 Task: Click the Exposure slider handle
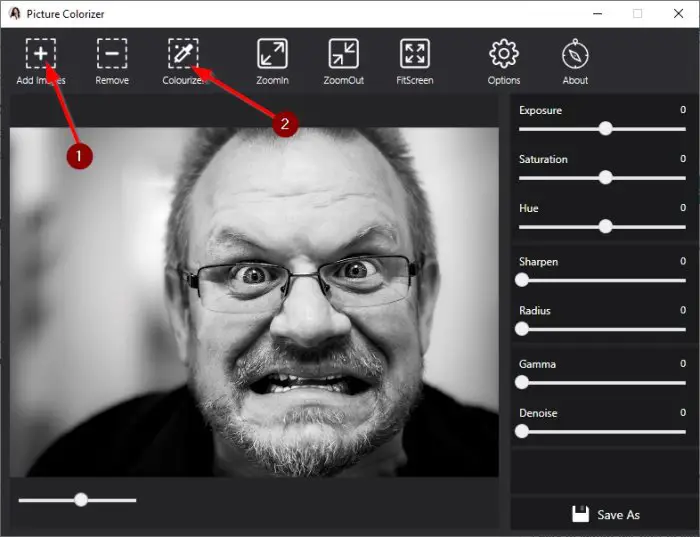(x=605, y=129)
